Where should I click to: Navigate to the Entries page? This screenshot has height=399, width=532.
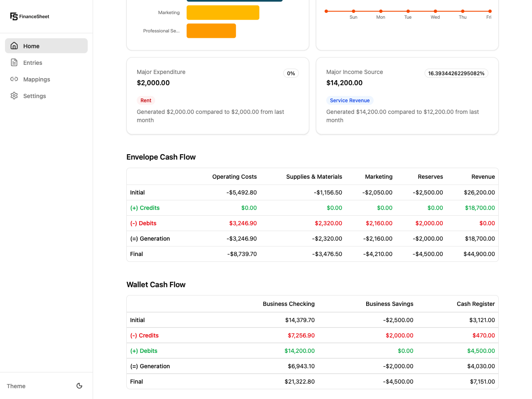pyautogui.click(x=32, y=62)
